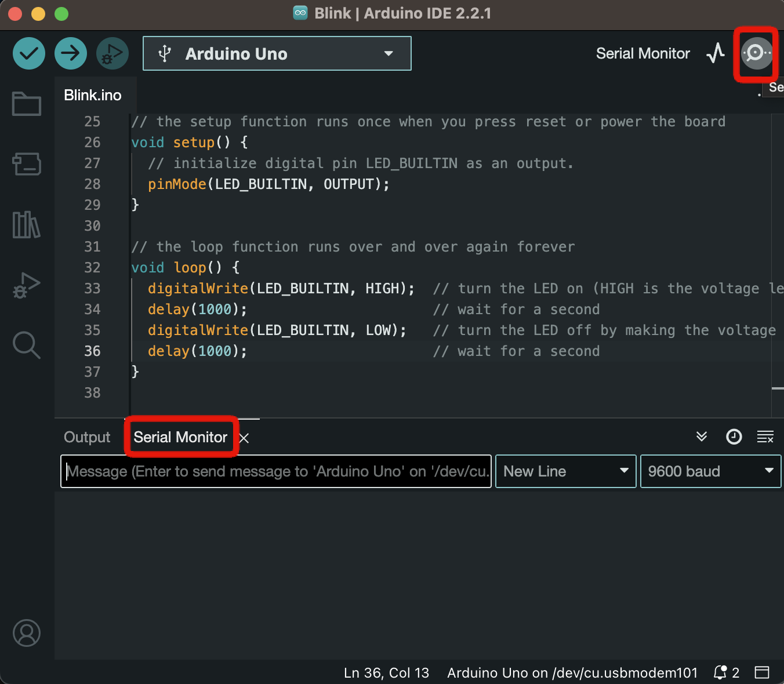Select the Serial Monitor panel tab

(x=180, y=437)
